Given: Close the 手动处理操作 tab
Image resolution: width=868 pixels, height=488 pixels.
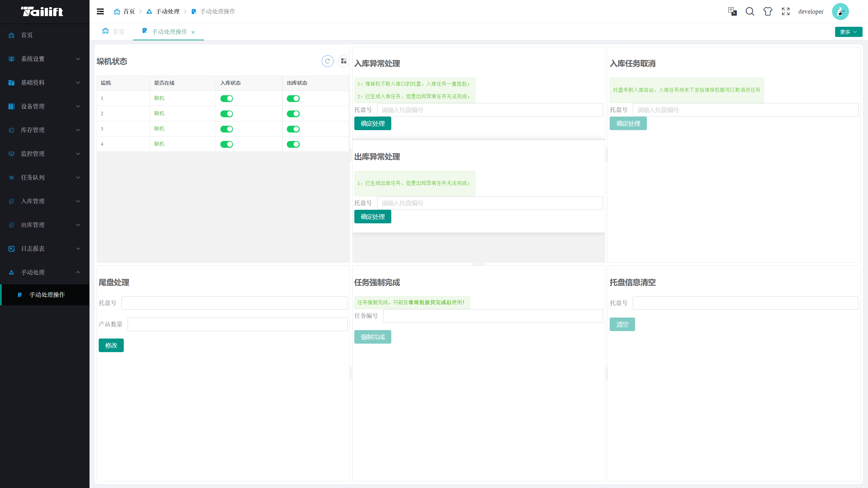Looking at the screenshot, I should tap(193, 33).
